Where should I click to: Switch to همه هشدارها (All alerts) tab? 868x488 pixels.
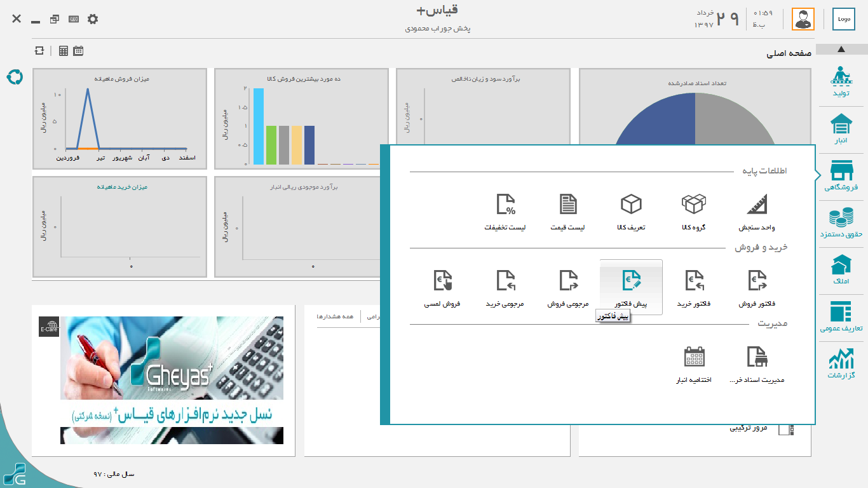point(335,316)
